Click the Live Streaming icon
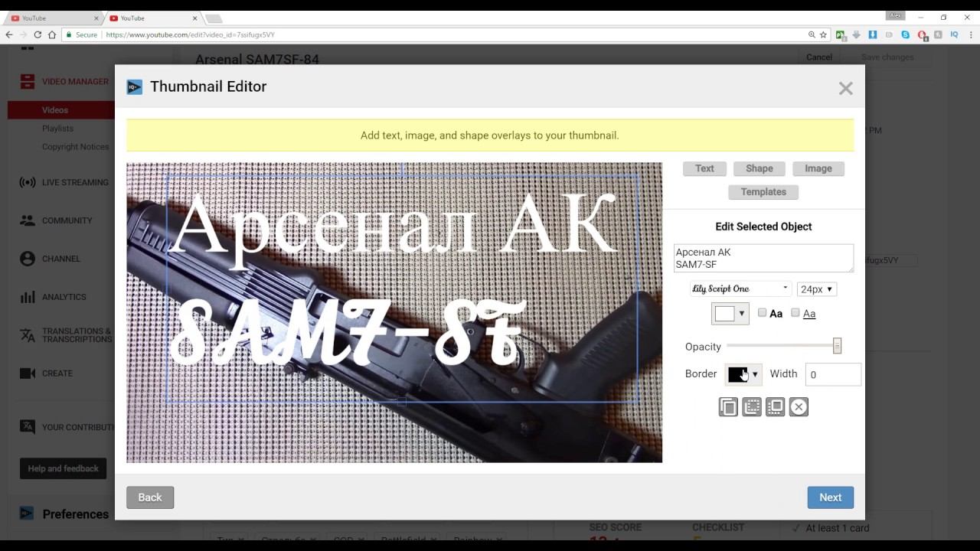This screenshot has width=980, height=551. [28, 182]
